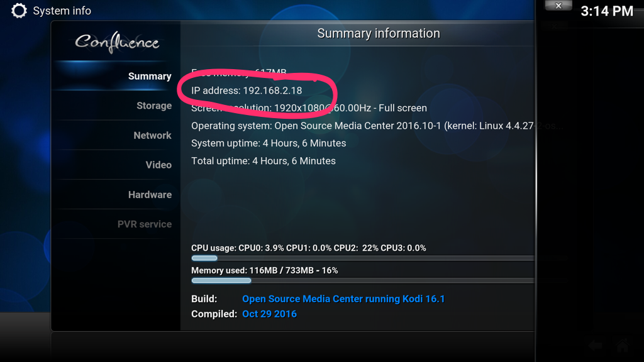
Task: Click the Oct 29 2016 compiled date
Action: point(269,314)
